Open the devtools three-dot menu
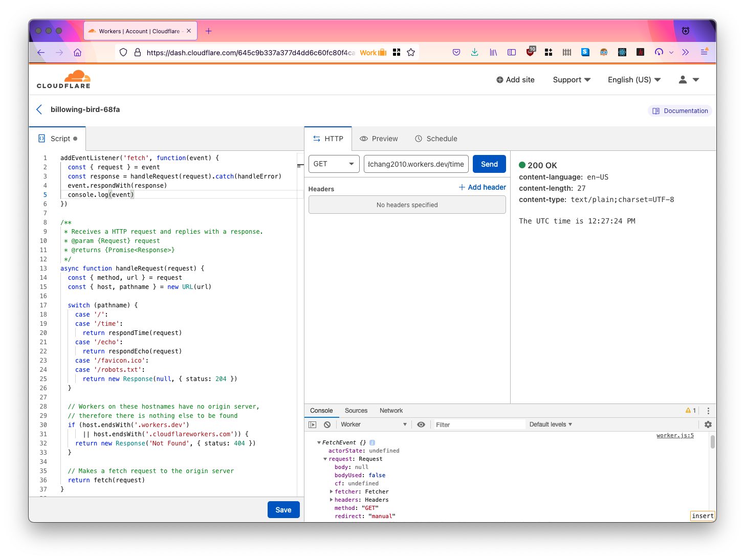The height and width of the screenshot is (560, 745). [x=708, y=411]
